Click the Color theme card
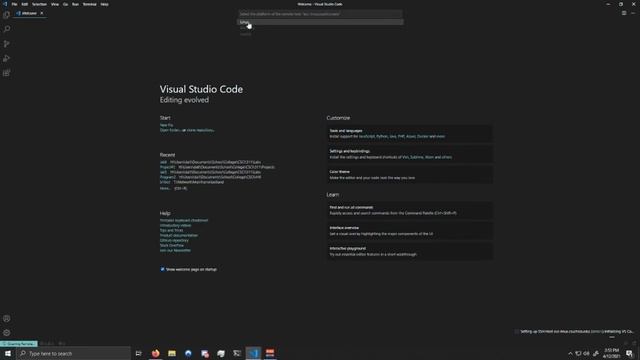The width and height of the screenshot is (640, 360). pyautogui.click(x=409, y=175)
